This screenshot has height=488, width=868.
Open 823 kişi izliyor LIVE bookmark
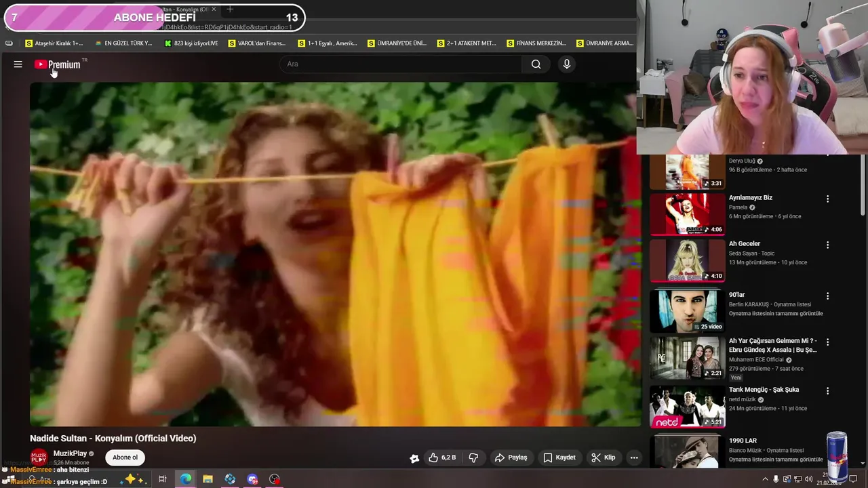[x=191, y=43]
